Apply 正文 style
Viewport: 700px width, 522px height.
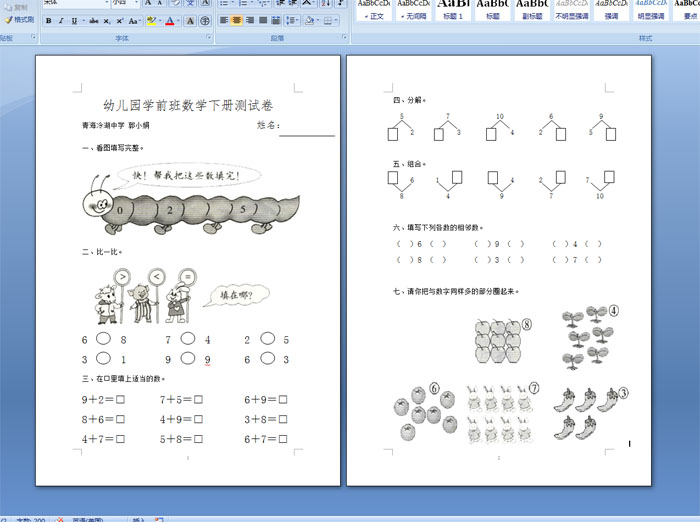tap(374, 10)
